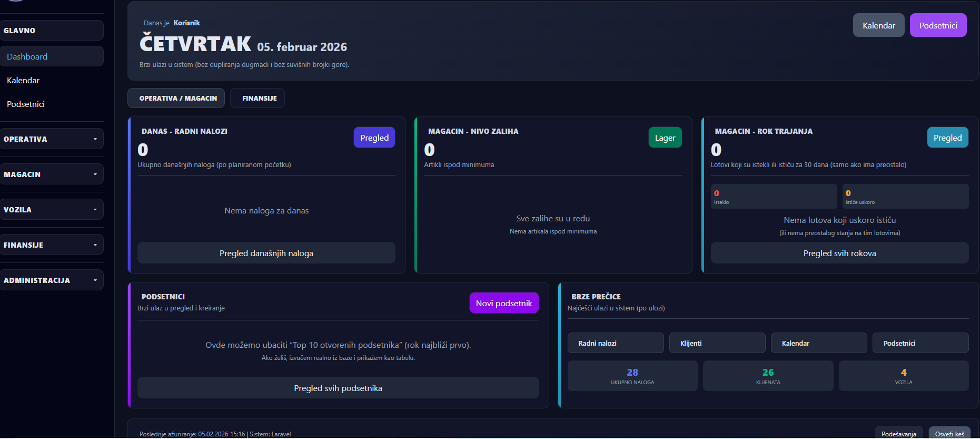Click the 4 Vozila stat tile
This screenshot has width=980, height=439.
(904, 376)
